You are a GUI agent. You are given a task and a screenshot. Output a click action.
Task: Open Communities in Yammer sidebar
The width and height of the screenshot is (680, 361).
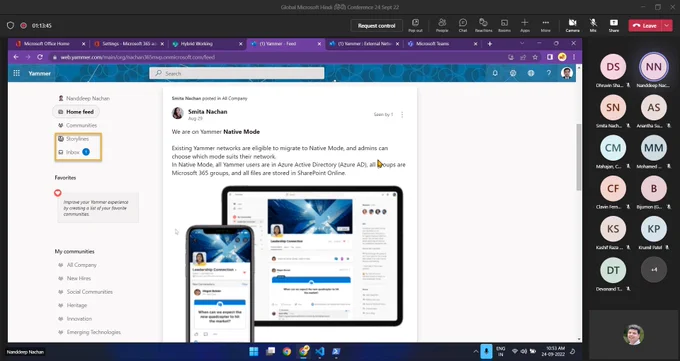coord(77,125)
